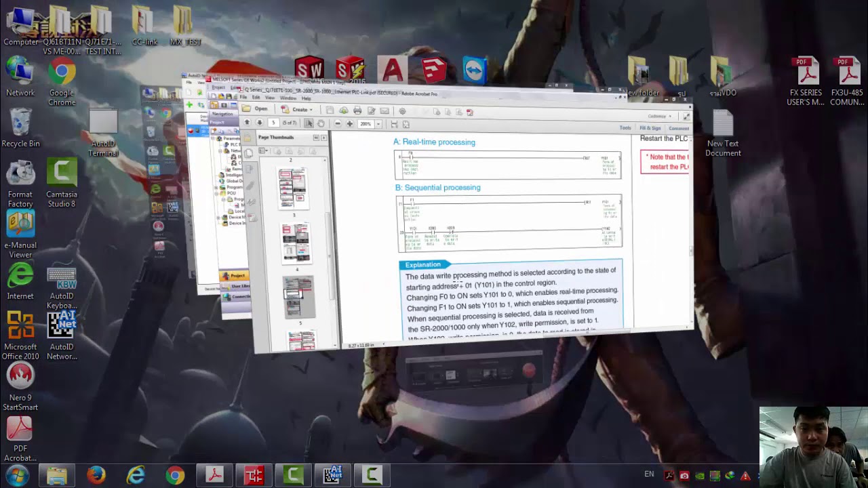Click the GX Works2 red taskbar button
This screenshot has width=868, height=488.
click(254, 475)
